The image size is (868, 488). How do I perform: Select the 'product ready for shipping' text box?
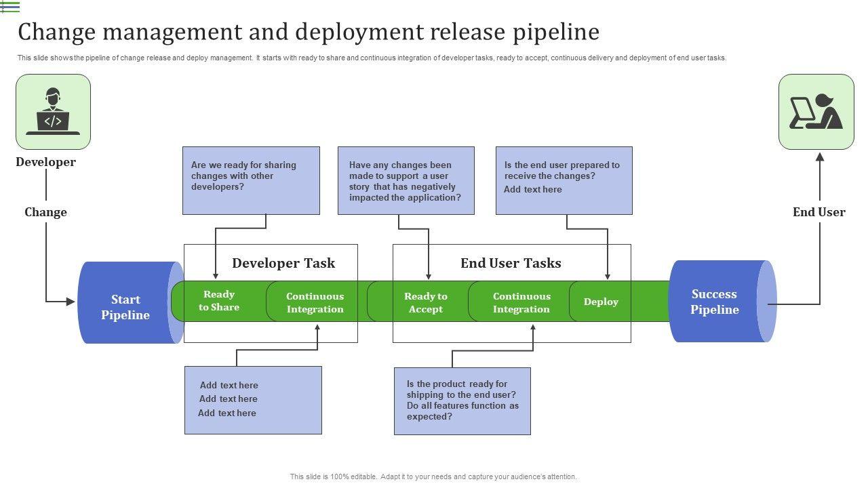pyautogui.click(x=462, y=401)
